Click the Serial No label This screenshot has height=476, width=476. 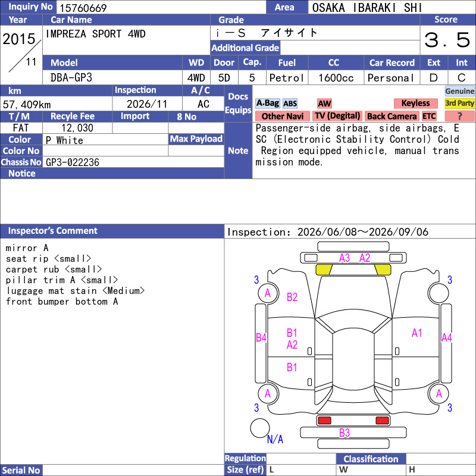click(21, 470)
